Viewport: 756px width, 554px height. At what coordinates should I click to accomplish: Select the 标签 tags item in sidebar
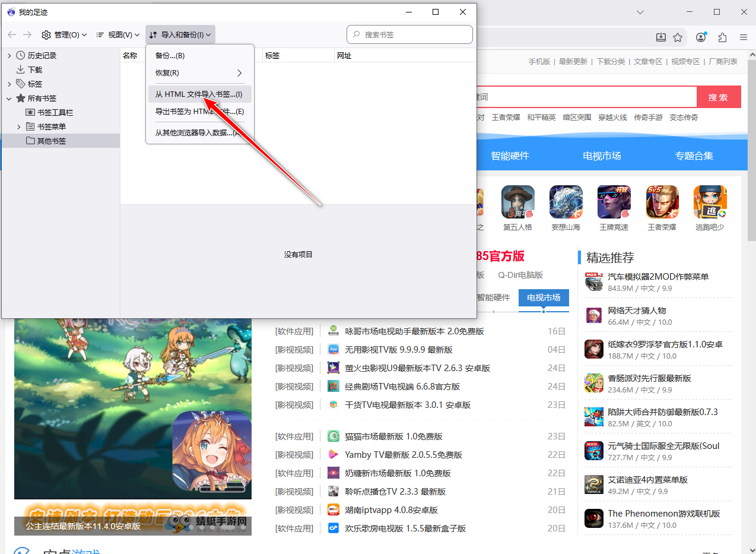pos(34,84)
